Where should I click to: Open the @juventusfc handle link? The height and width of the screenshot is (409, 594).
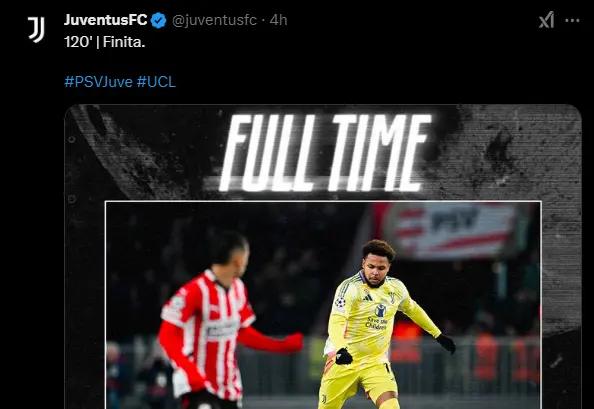click(x=214, y=20)
